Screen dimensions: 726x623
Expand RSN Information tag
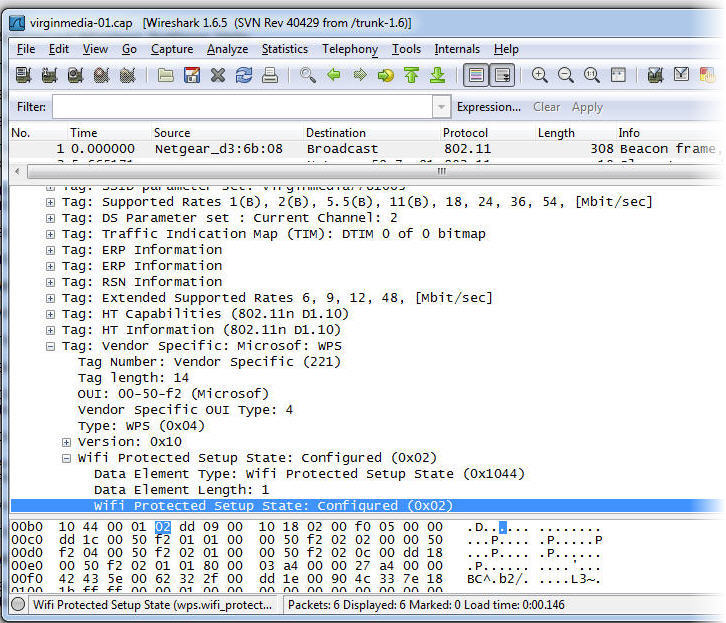coord(50,282)
